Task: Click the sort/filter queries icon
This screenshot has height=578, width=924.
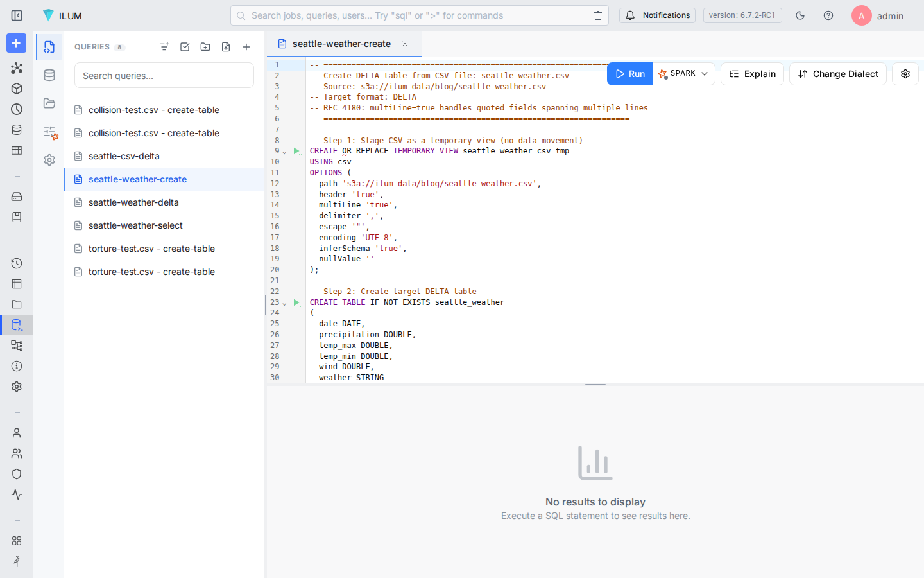Action: tap(164, 47)
